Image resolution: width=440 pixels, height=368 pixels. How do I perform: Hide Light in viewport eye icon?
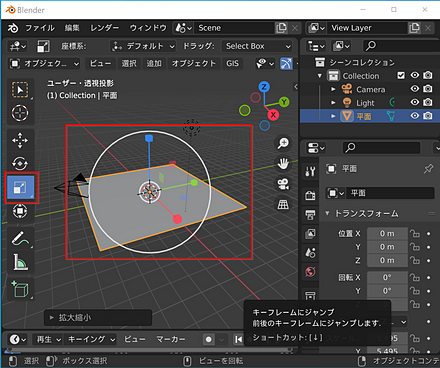[x=415, y=102]
